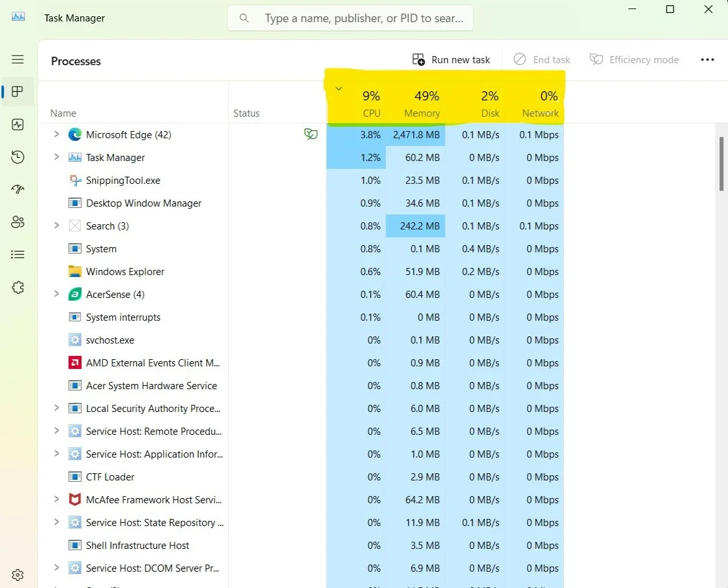The image size is (728, 588).
Task: Open the Users sidebar page
Action: [18, 222]
